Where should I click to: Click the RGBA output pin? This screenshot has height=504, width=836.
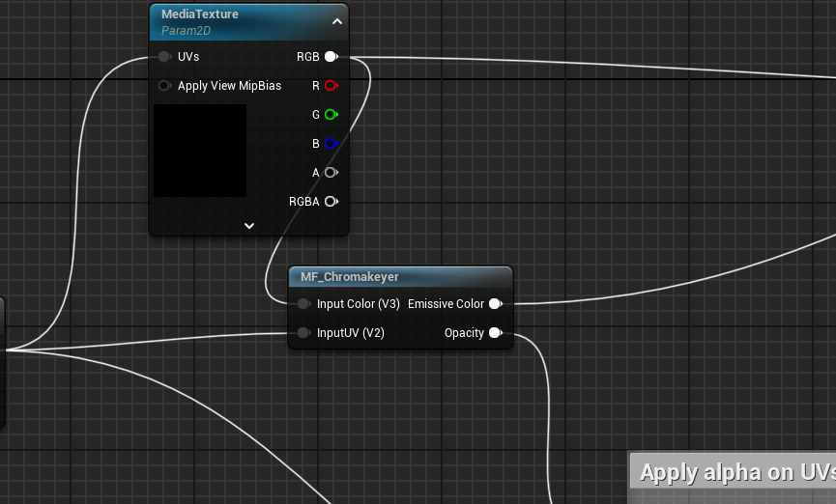point(332,202)
